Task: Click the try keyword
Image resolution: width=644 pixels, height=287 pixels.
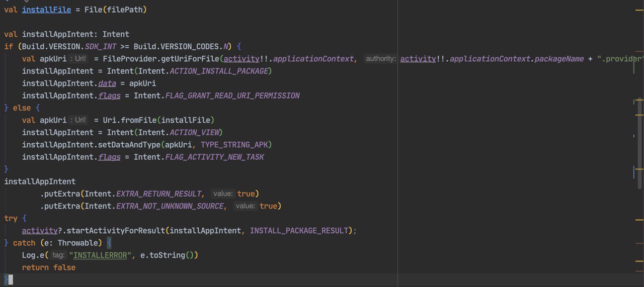Action: tap(11, 219)
